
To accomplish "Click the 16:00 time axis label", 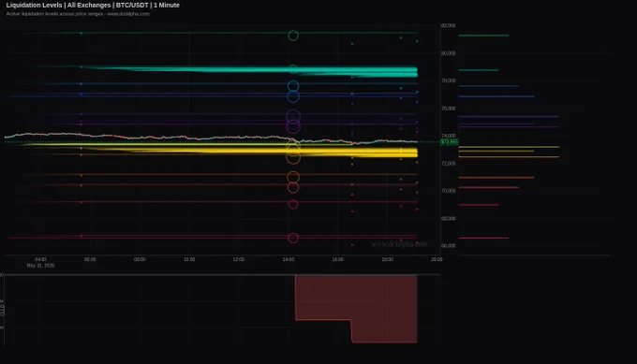I will tap(338, 259).
